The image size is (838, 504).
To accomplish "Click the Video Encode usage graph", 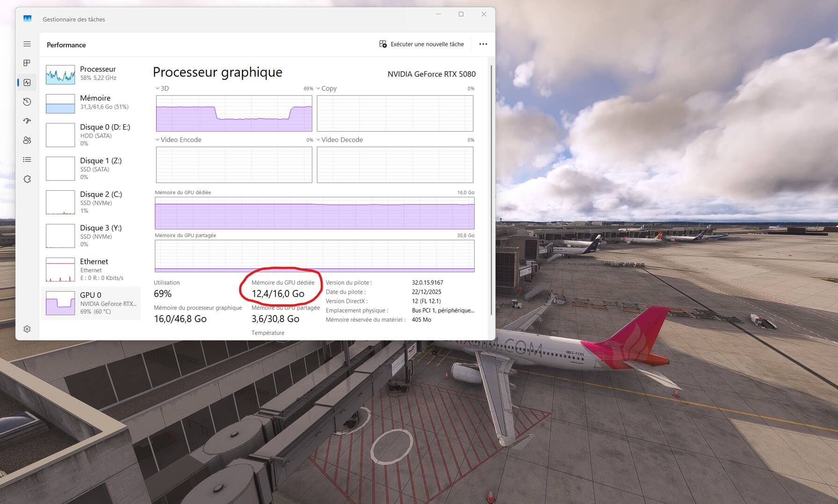I will tap(234, 165).
